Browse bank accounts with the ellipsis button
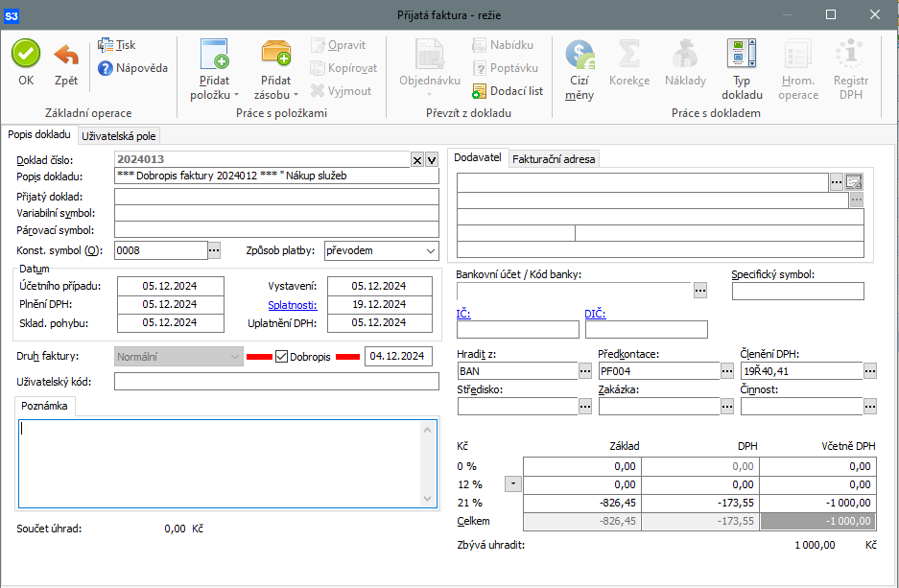This screenshot has height=588, width=899. (x=700, y=291)
